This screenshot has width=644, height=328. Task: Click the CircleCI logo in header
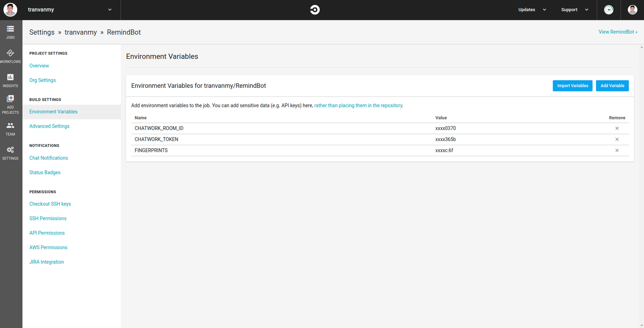315,10
